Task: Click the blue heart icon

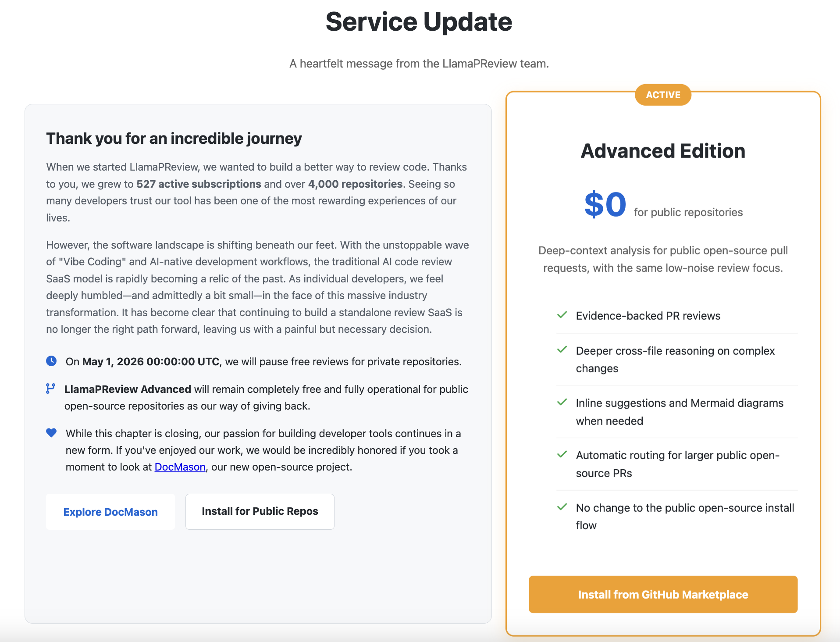Action: point(51,433)
